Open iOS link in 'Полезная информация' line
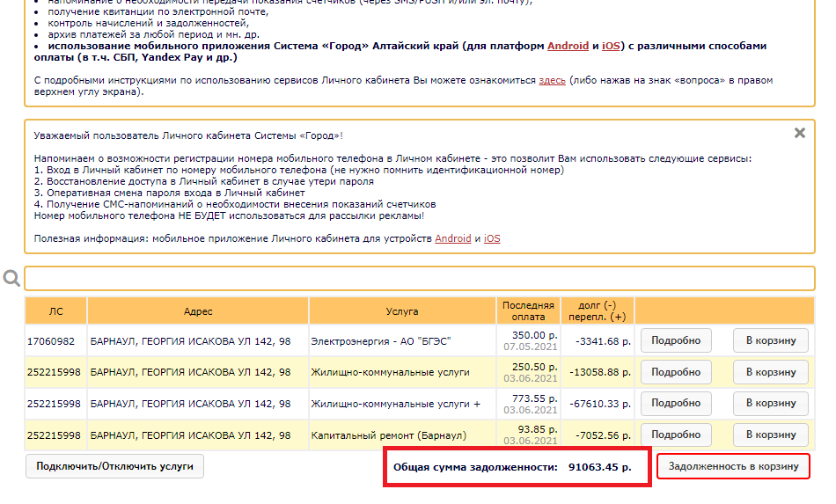 492,238
